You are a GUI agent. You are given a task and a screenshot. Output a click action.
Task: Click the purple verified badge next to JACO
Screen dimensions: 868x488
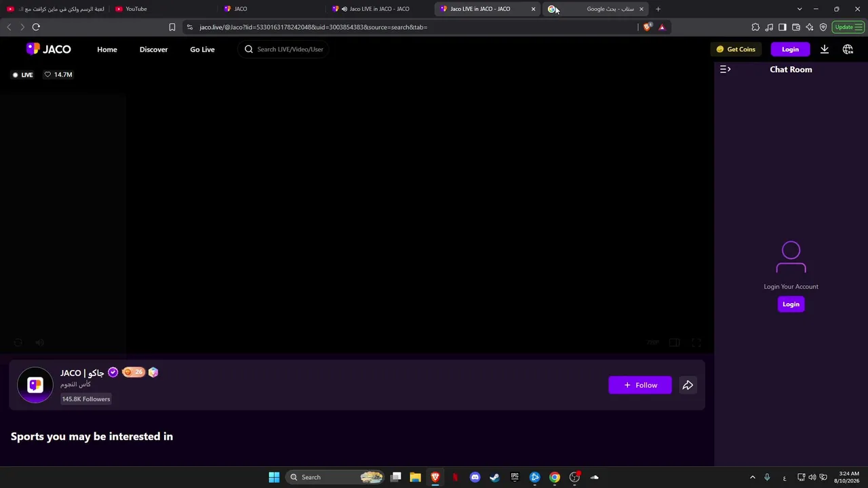[113, 372]
